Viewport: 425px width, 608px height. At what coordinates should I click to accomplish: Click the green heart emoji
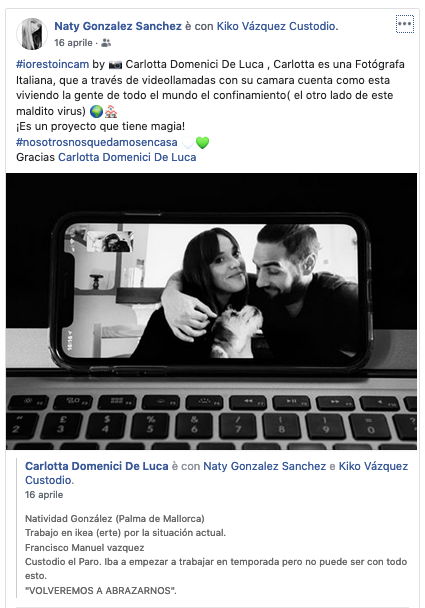202,143
